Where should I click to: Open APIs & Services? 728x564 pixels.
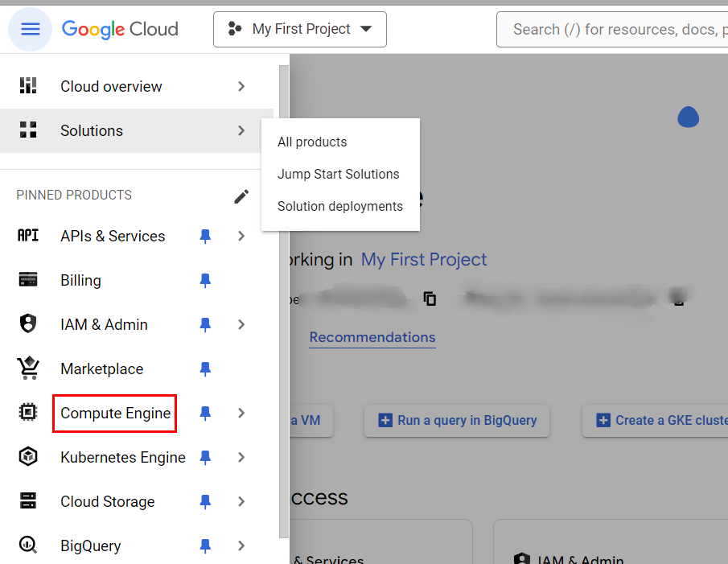[113, 236]
